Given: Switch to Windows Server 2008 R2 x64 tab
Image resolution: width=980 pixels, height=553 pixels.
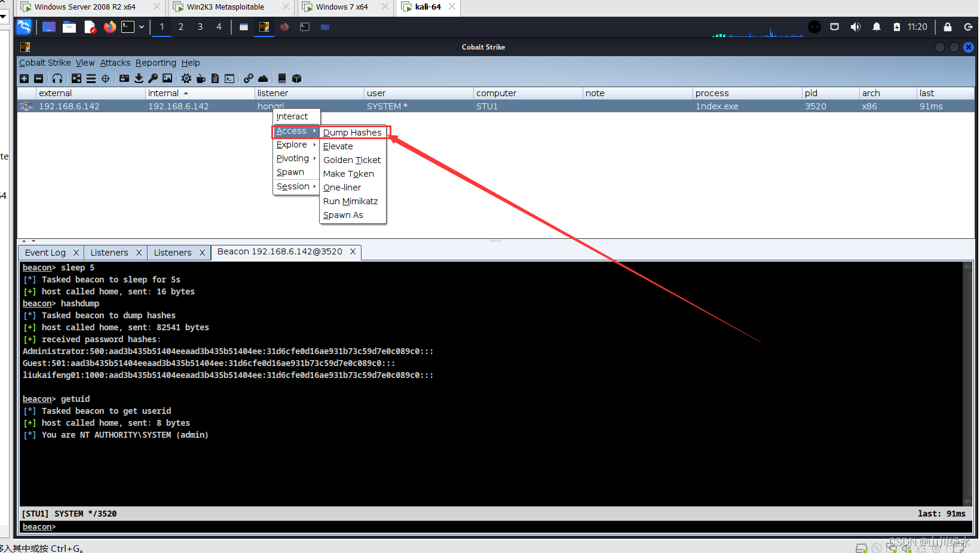Looking at the screenshot, I should (85, 7).
